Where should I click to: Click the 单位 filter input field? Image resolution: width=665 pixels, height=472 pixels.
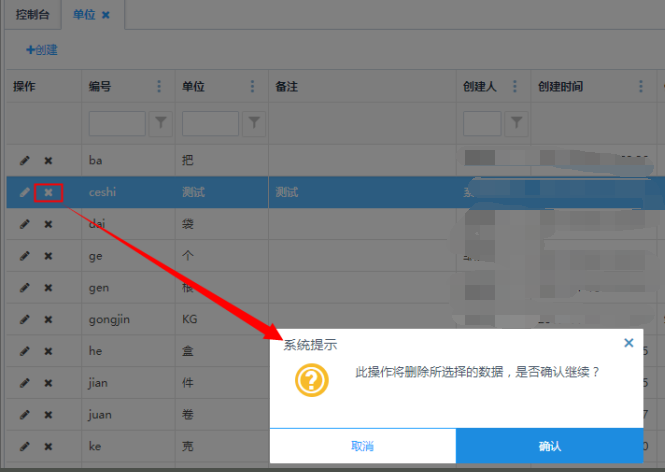(x=210, y=123)
